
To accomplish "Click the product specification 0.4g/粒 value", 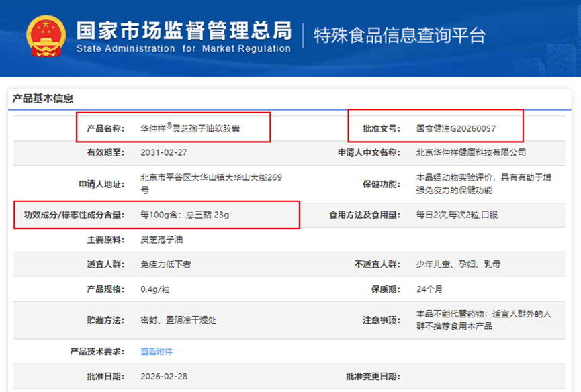I will [155, 289].
